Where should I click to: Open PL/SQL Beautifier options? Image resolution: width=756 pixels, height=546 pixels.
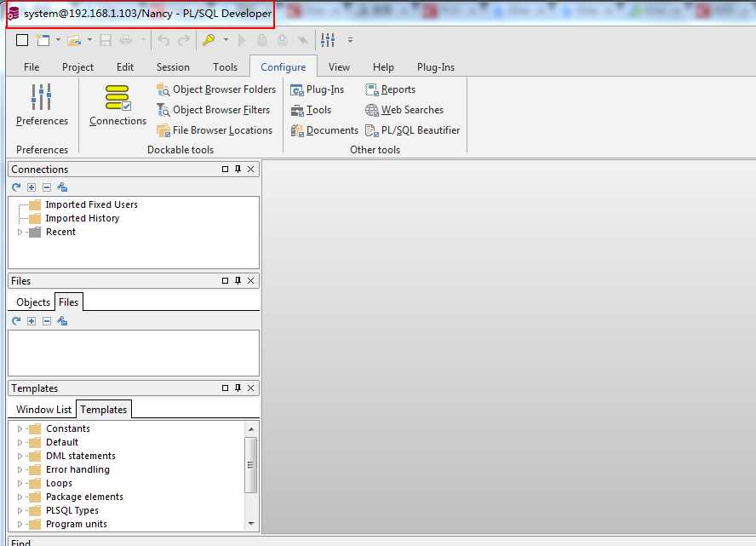tap(412, 130)
